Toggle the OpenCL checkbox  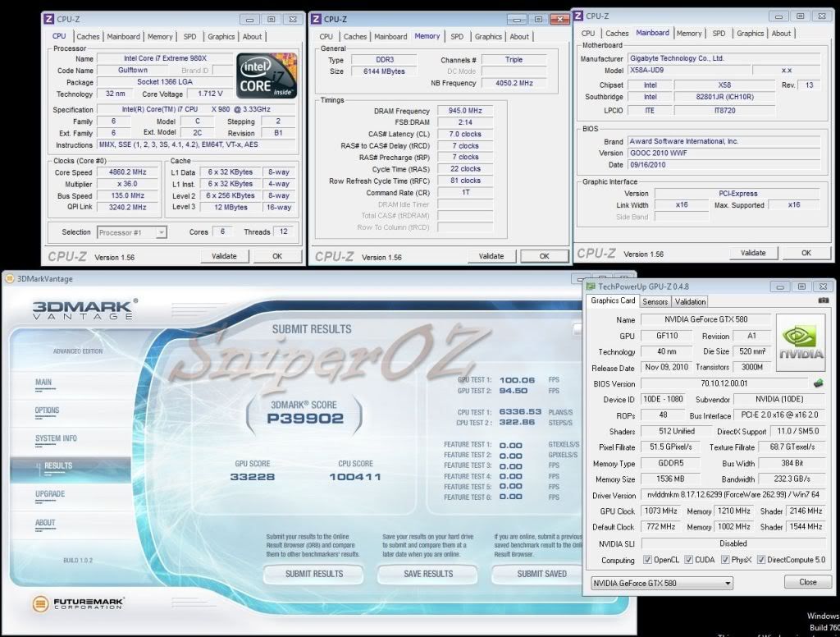[x=646, y=560]
